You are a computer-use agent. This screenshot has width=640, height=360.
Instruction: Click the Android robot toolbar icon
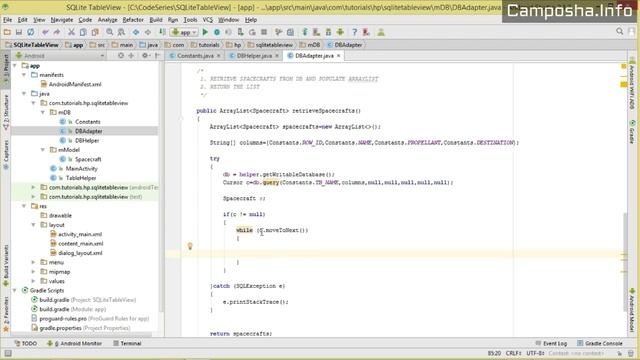pyautogui.click(x=340, y=32)
